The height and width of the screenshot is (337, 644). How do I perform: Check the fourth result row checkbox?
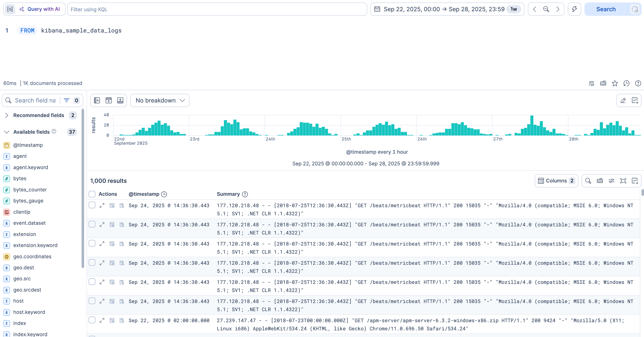click(92, 262)
